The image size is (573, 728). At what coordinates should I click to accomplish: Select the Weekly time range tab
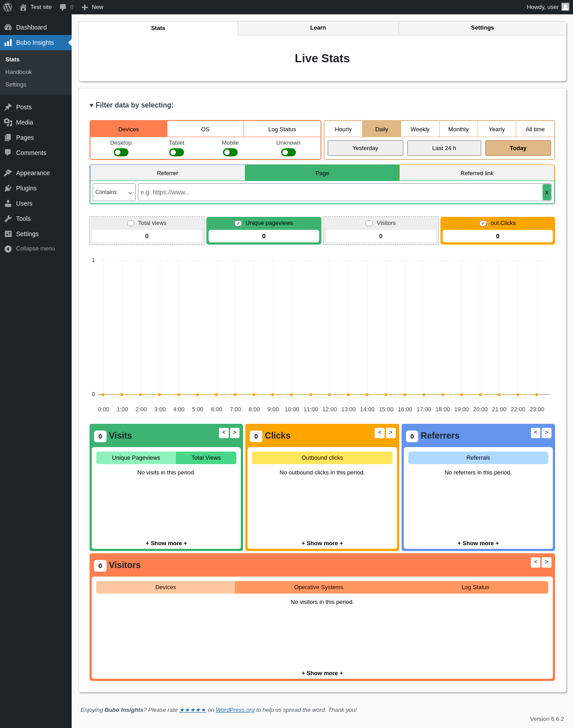tap(420, 129)
